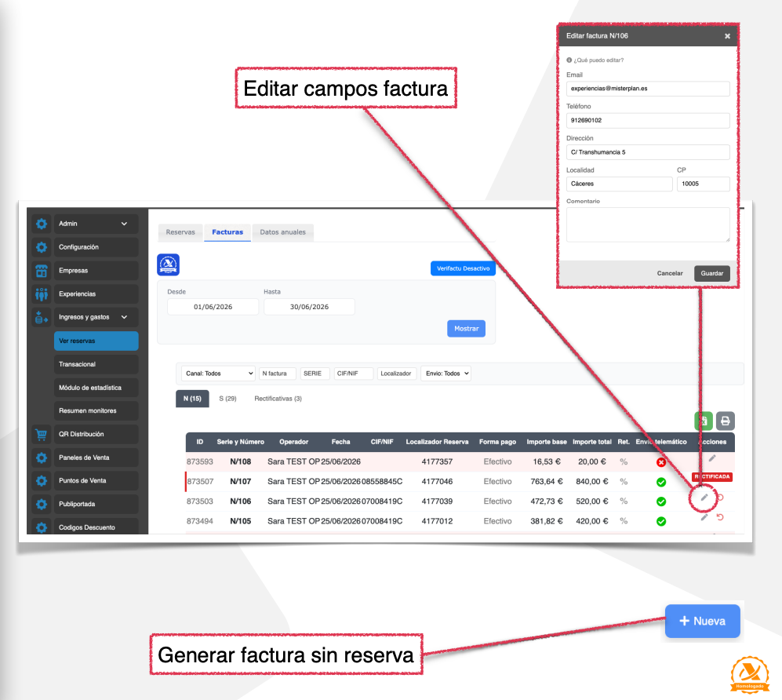Click the red error status icon for N/108
The width and height of the screenshot is (782, 700).
[661, 462]
